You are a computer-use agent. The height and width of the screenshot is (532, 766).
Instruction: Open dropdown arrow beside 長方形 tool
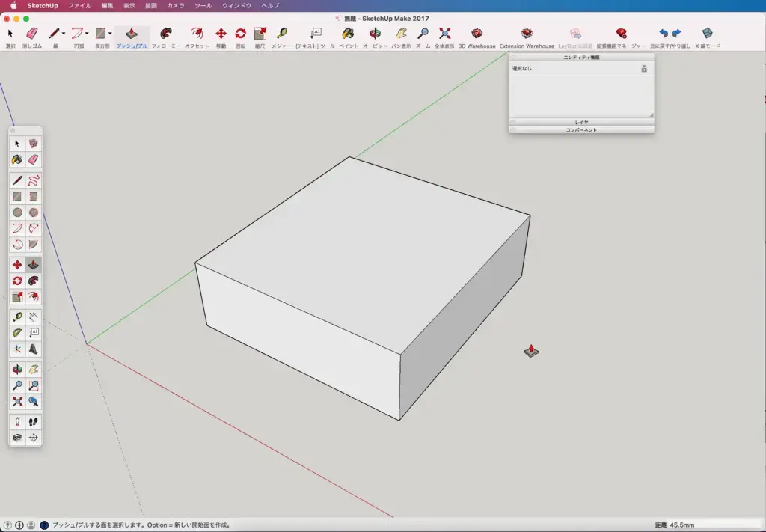pyautogui.click(x=110, y=34)
